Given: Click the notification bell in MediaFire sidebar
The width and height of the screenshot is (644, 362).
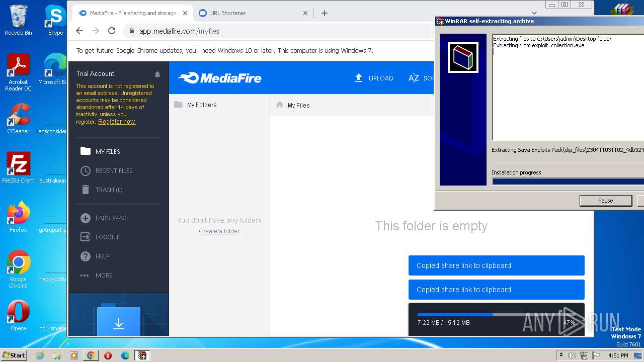Looking at the screenshot, I should 157,74.
